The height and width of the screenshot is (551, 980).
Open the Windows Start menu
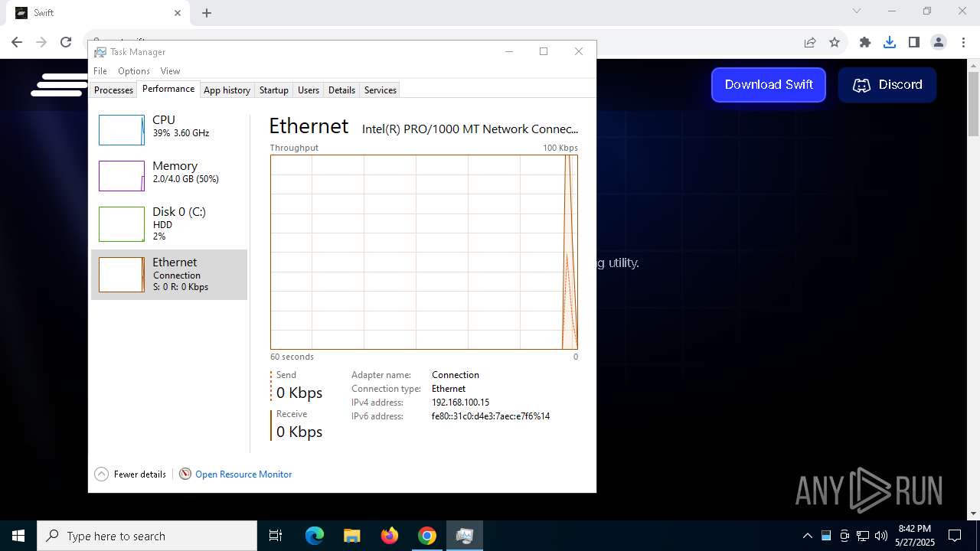(18, 536)
